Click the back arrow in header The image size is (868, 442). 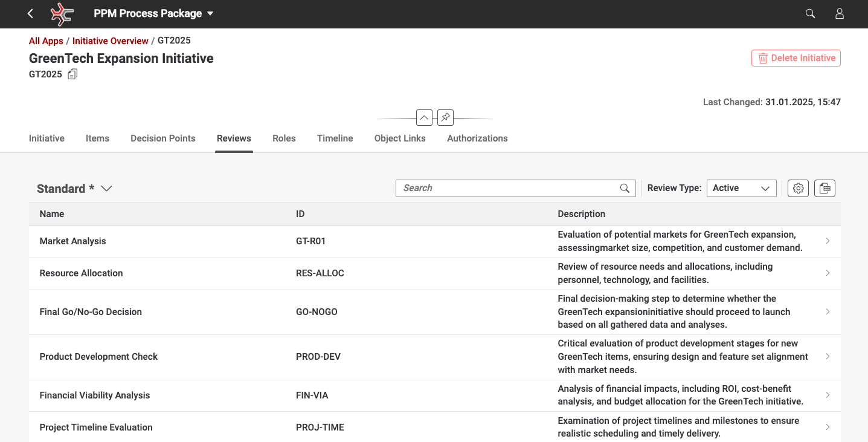coord(31,13)
